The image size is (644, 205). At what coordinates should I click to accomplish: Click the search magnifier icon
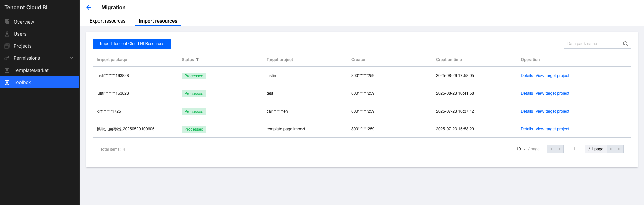625,44
